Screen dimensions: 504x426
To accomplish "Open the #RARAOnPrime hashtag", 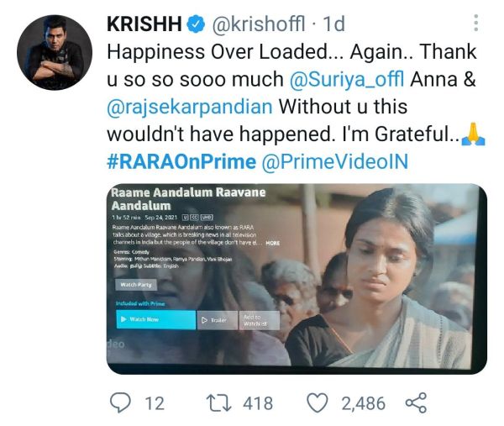I will [181, 161].
